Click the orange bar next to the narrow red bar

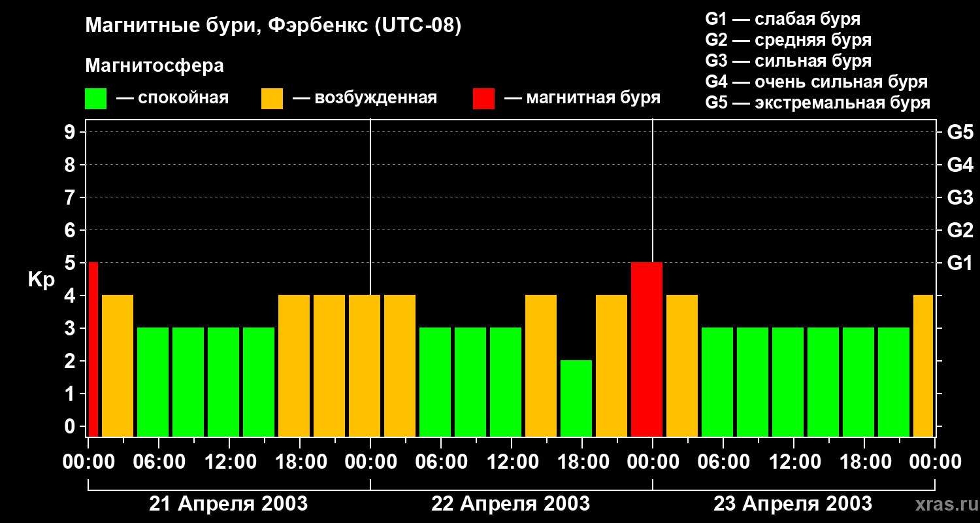(x=118, y=365)
